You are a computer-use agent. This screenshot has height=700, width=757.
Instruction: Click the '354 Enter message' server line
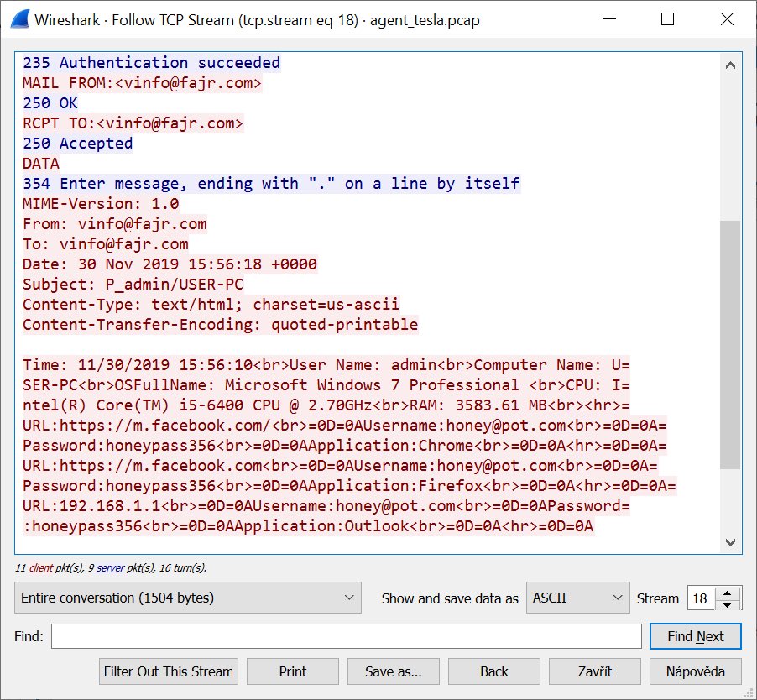coord(271,184)
